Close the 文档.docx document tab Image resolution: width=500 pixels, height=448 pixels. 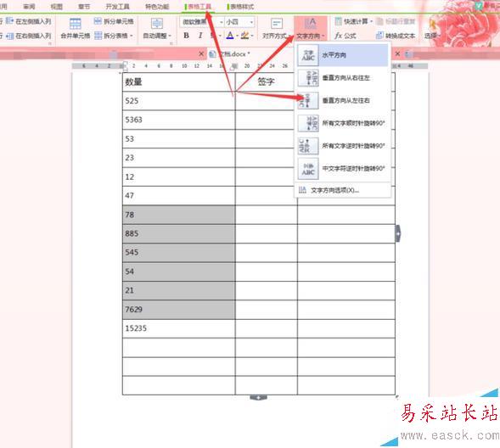coord(397,53)
